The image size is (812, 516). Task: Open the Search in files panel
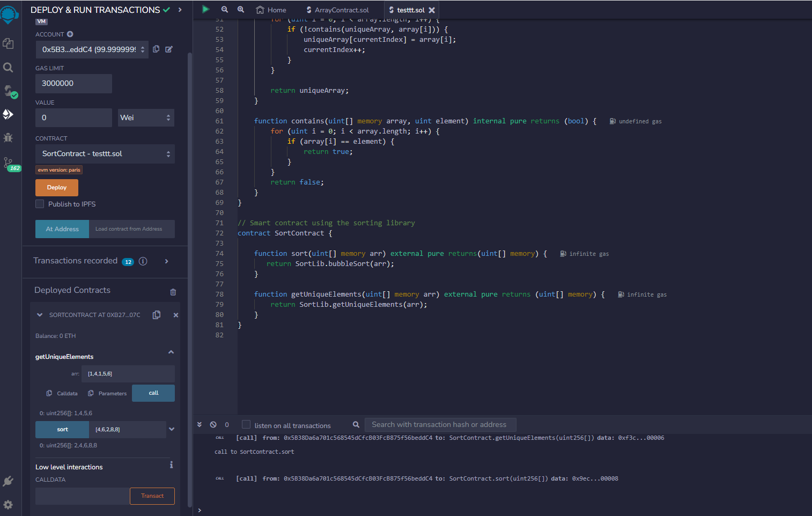tap(8, 68)
